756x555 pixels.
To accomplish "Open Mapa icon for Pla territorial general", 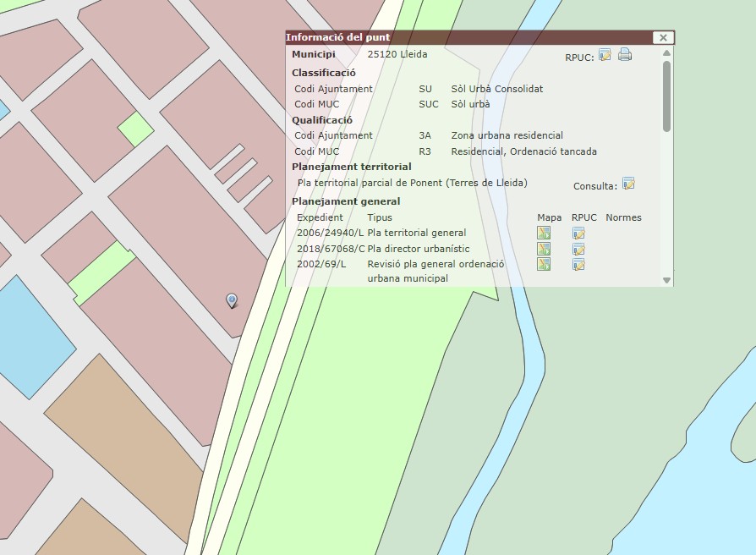I will [544, 233].
